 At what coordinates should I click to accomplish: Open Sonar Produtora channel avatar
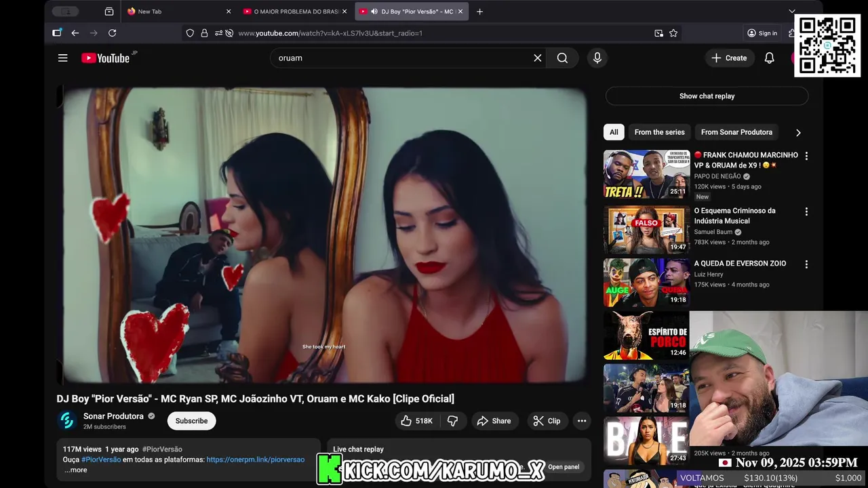click(66, 421)
